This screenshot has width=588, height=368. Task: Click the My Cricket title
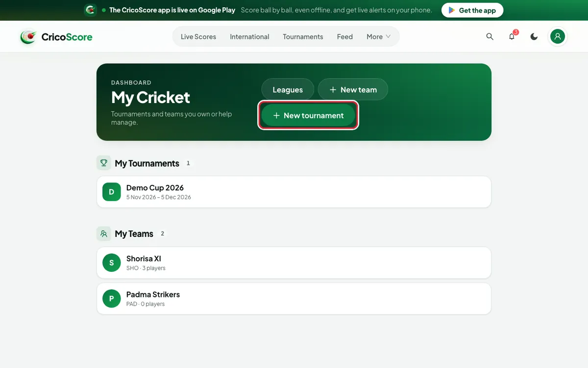(x=150, y=97)
